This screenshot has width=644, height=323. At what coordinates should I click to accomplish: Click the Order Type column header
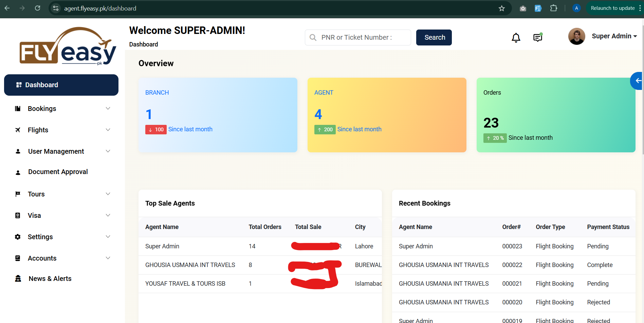point(550,227)
